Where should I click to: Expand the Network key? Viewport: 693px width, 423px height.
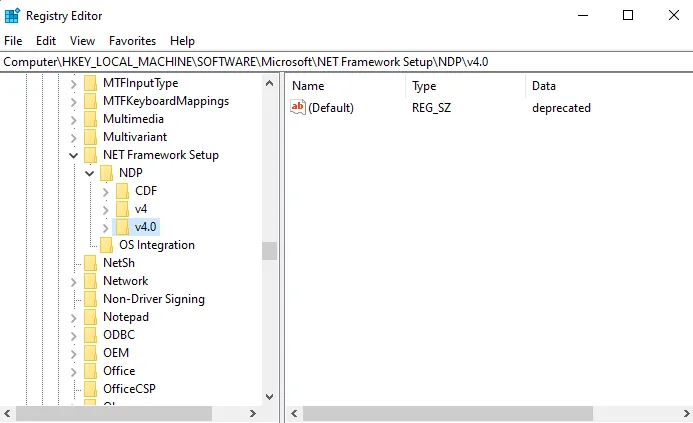[73, 282]
